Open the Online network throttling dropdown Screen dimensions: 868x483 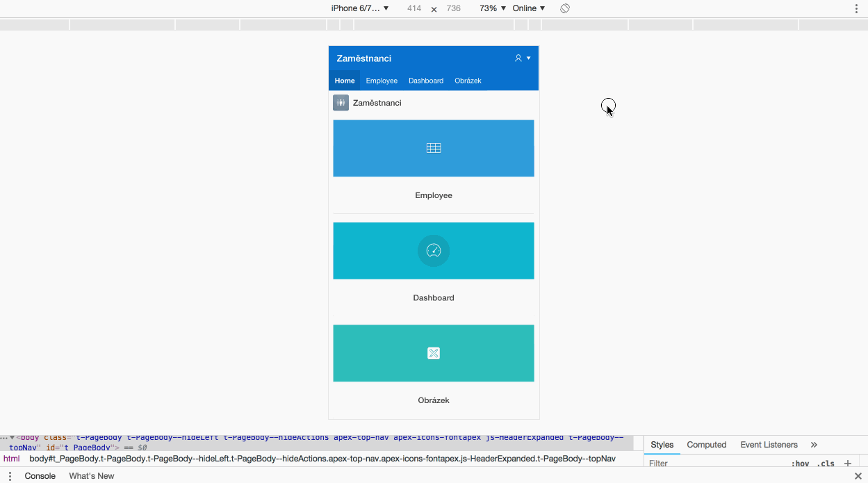(528, 8)
